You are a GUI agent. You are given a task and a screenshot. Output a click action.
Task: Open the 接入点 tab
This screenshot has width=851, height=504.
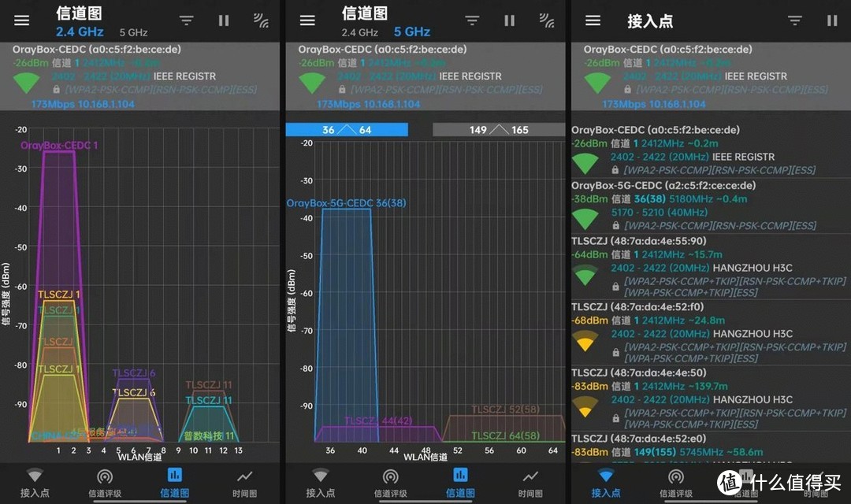pyautogui.click(x=606, y=482)
